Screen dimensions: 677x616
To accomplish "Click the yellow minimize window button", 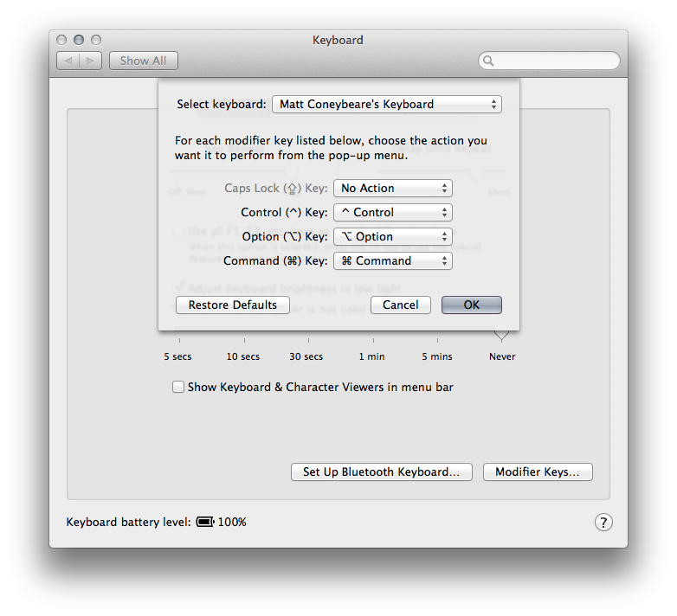I will (79, 40).
